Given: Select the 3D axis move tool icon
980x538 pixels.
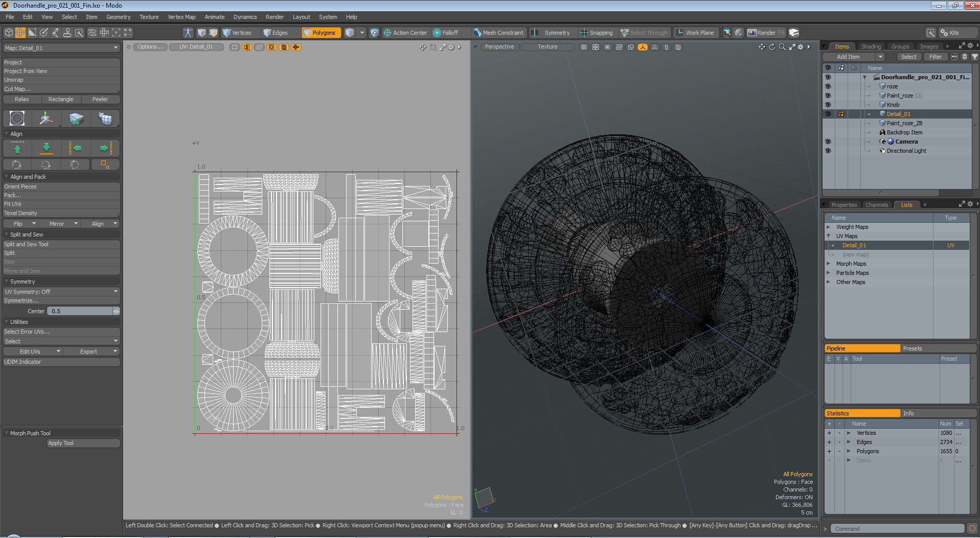Looking at the screenshot, I should point(46,119).
